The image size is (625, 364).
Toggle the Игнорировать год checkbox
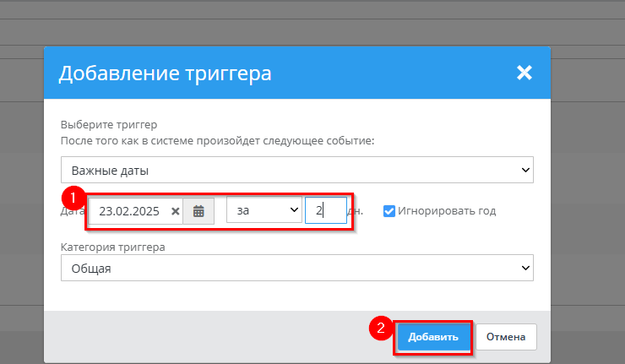389,211
